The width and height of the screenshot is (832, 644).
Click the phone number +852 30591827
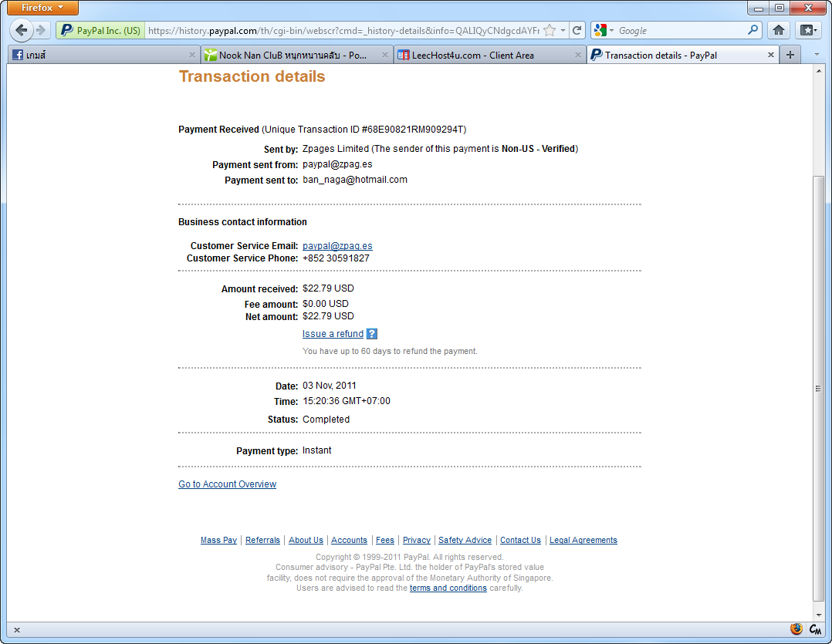336,258
